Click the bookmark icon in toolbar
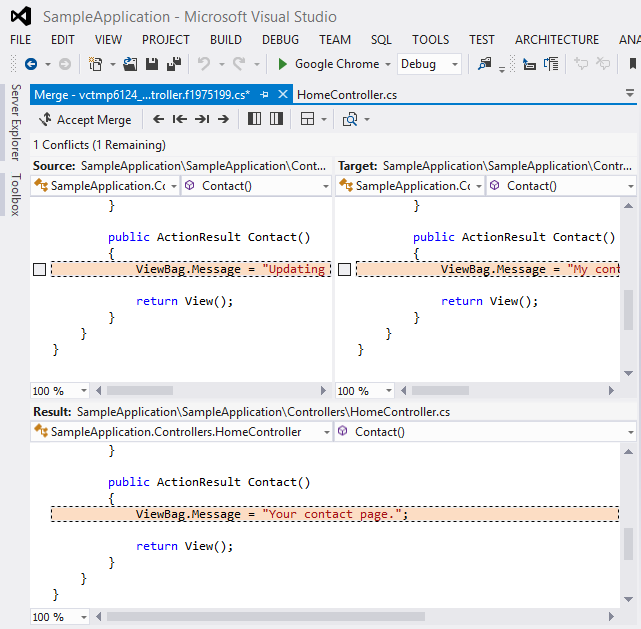This screenshot has width=641, height=629. point(632,64)
